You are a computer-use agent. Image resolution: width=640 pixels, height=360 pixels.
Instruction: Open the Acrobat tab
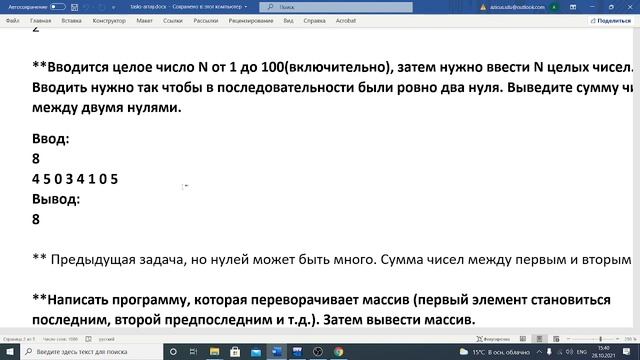[x=346, y=20]
